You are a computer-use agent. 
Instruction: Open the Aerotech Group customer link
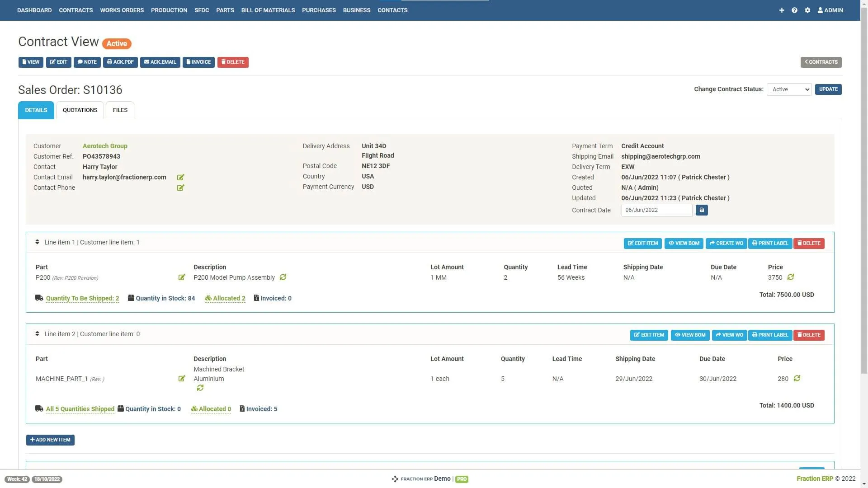click(105, 146)
